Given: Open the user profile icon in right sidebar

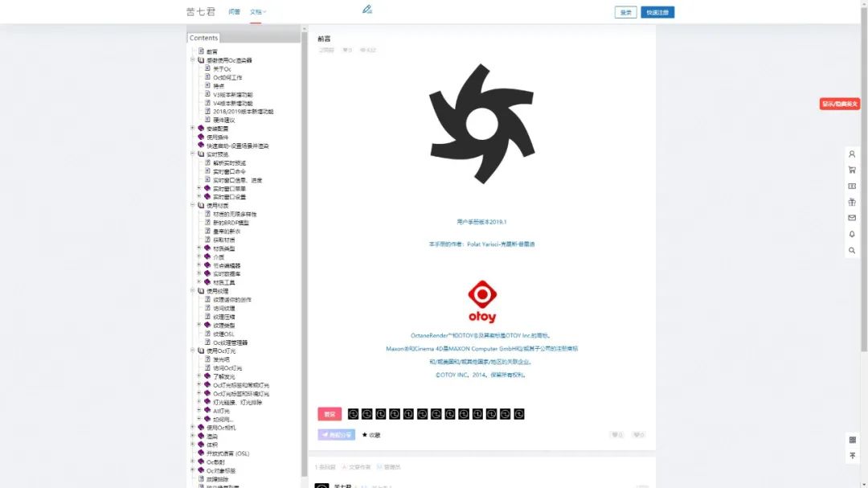Looking at the screenshot, I should click(x=852, y=154).
